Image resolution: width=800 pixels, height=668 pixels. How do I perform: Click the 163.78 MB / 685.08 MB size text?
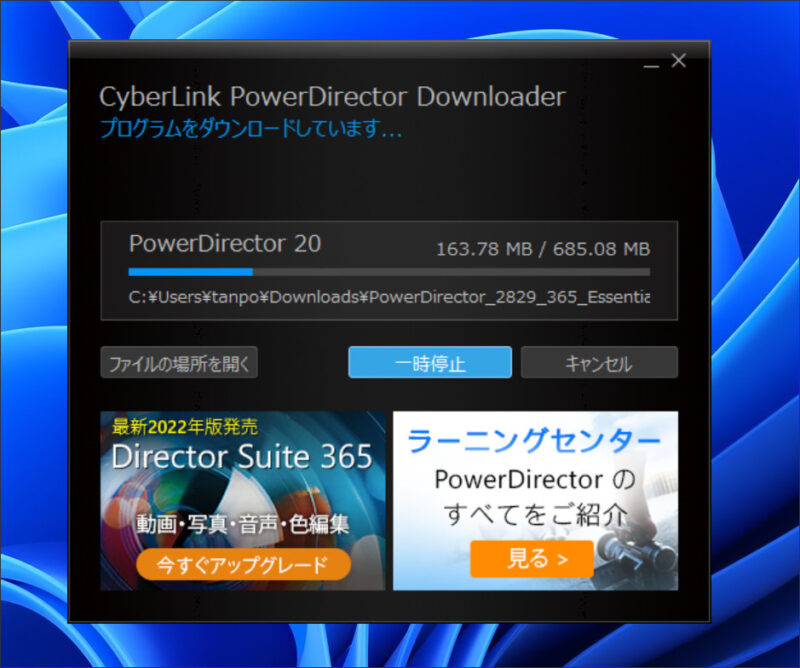[x=543, y=249]
